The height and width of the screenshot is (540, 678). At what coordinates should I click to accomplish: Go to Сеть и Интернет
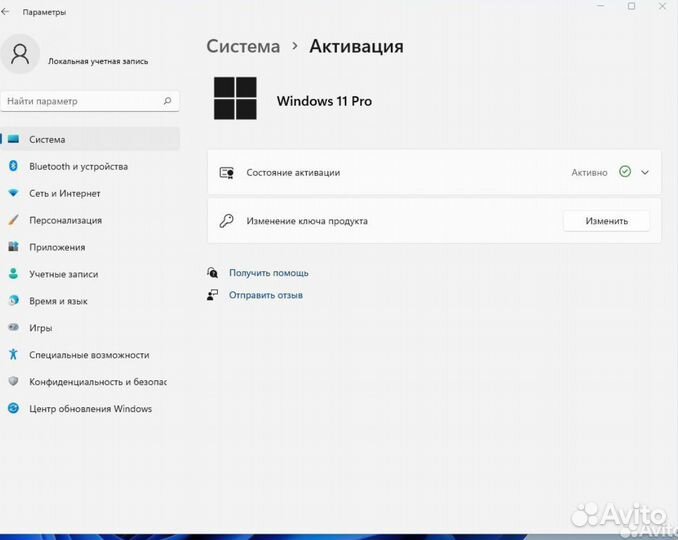coord(90,193)
